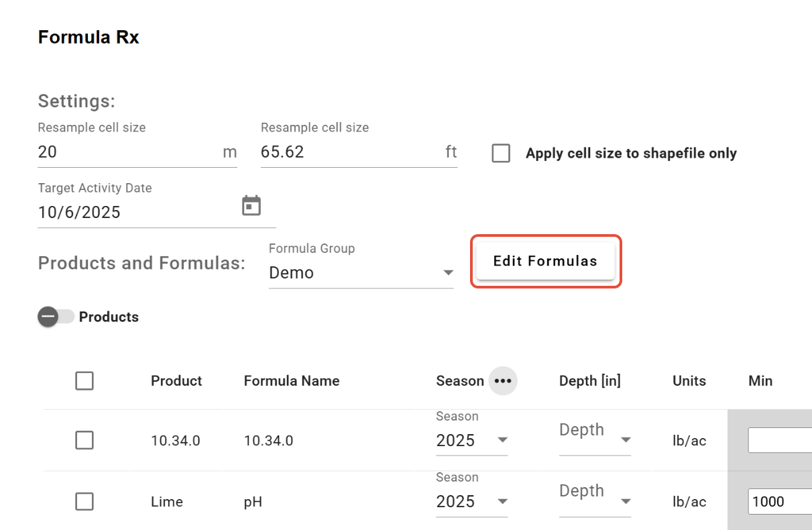
Task: Open the Formula Group dropdown
Action: (361, 273)
